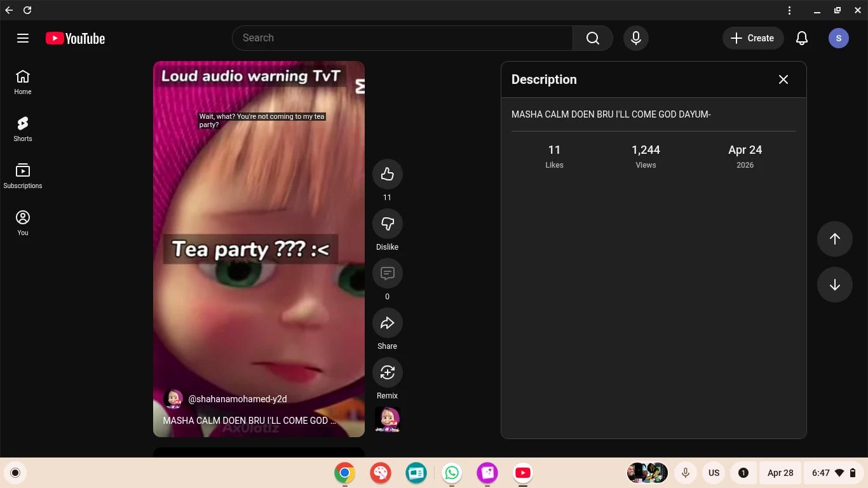Open Subscriptions in the sidebar
This screenshot has width=868, height=488.
tap(23, 176)
